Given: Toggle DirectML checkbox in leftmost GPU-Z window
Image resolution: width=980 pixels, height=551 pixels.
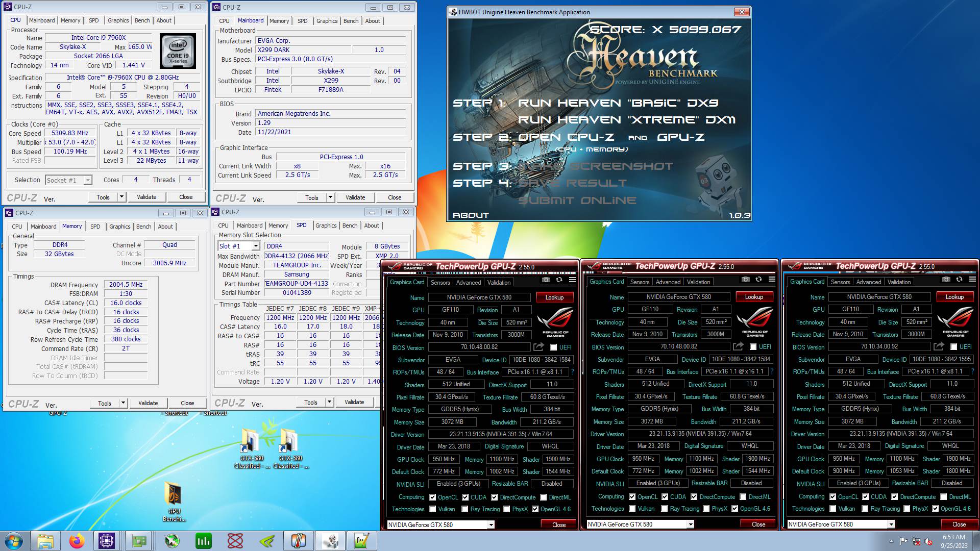Looking at the screenshot, I should [544, 497].
